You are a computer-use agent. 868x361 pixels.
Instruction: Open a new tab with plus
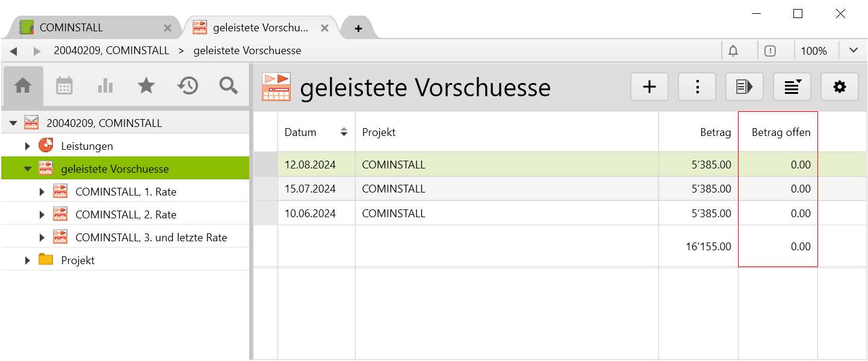(x=358, y=28)
